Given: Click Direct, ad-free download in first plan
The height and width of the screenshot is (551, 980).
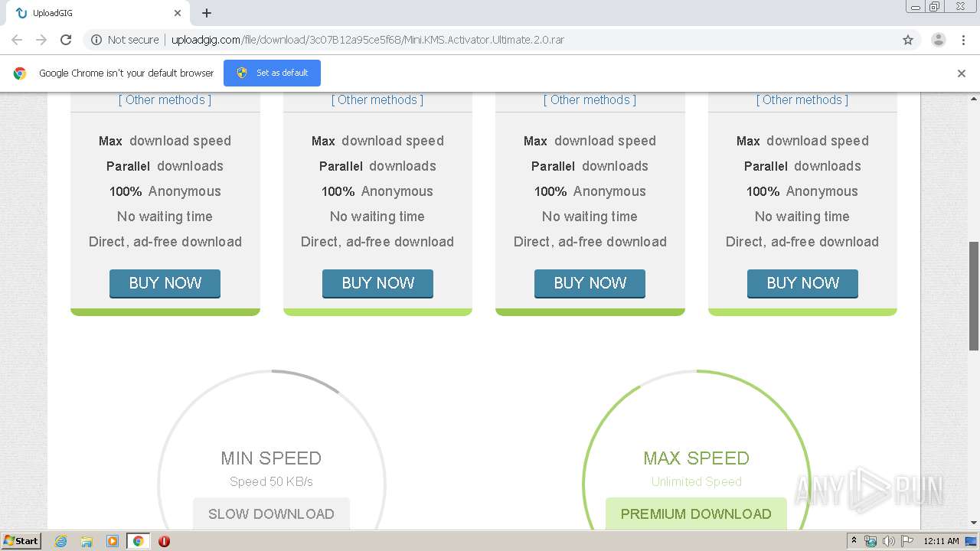Looking at the screenshot, I should (x=165, y=242).
